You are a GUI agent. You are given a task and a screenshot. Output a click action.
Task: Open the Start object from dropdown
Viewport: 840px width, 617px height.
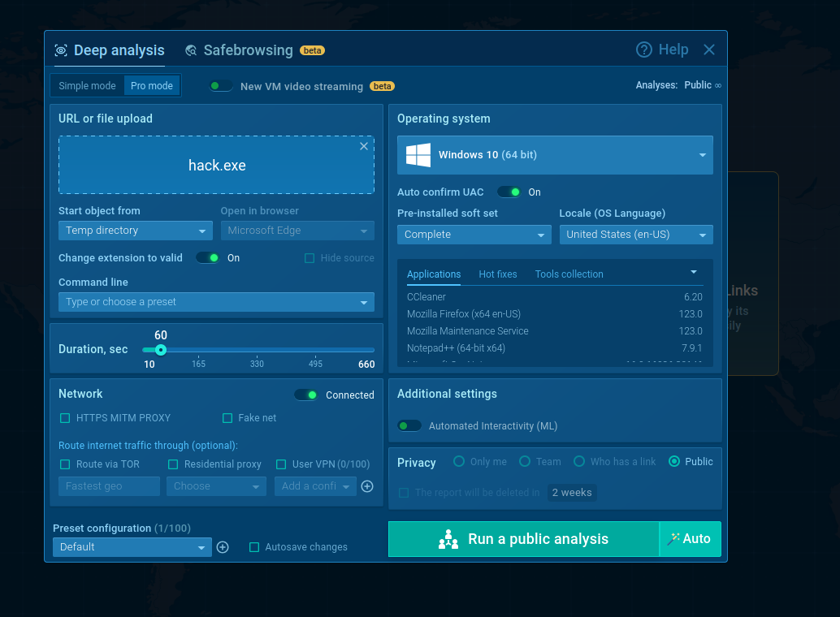[136, 231]
